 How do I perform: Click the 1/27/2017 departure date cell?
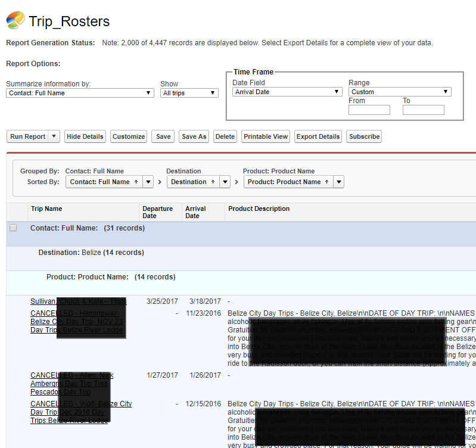click(x=162, y=375)
